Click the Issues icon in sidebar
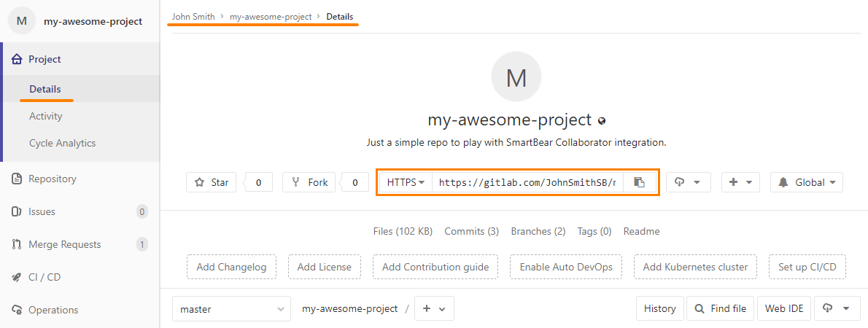The height and width of the screenshot is (328, 868). pos(18,211)
